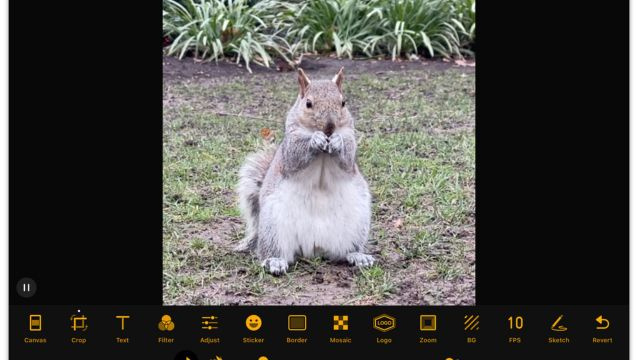Click the Mosaic label text

(x=340, y=340)
